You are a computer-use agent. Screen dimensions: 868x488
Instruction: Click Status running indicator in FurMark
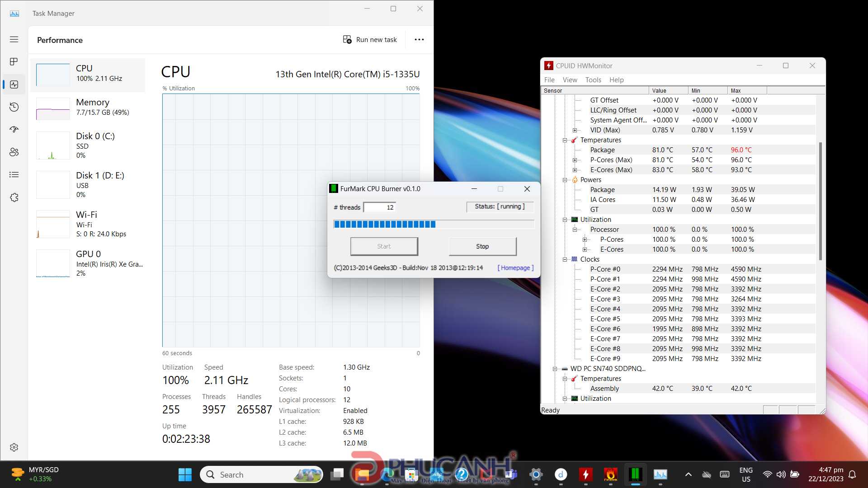click(x=500, y=206)
